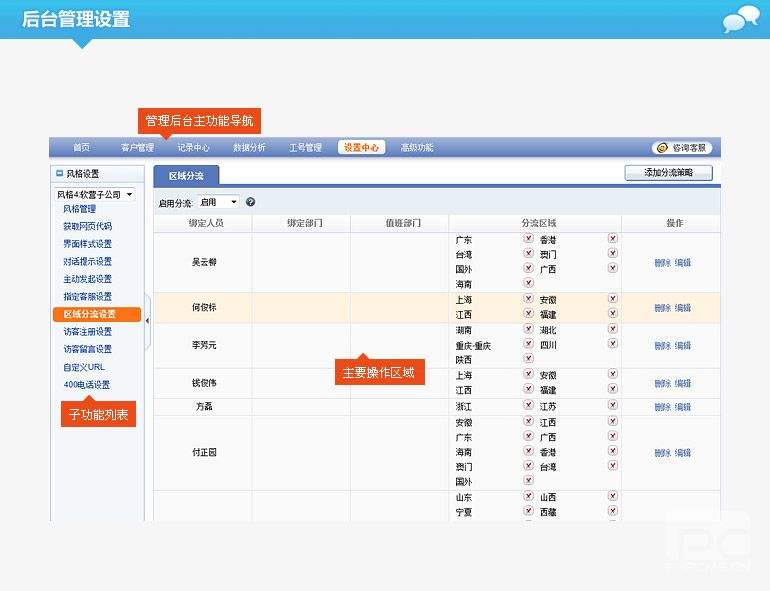Click the 添加分流策略 button

pos(668,173)
